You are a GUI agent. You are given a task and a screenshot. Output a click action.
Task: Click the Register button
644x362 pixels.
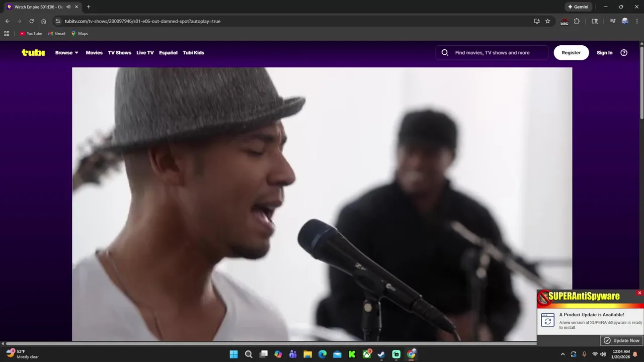tap(571, 53)
